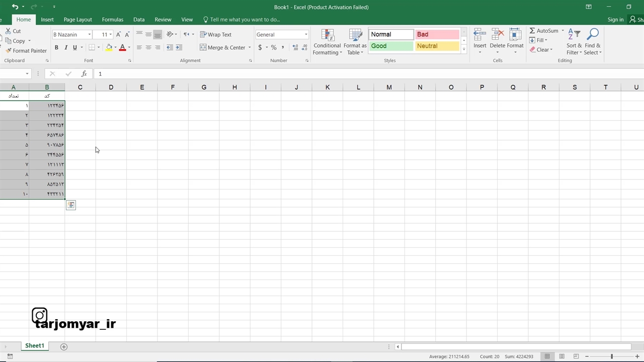644x362 pixels.
Task: Toggle Italic formatting
Action: click(x=65, y=48)
